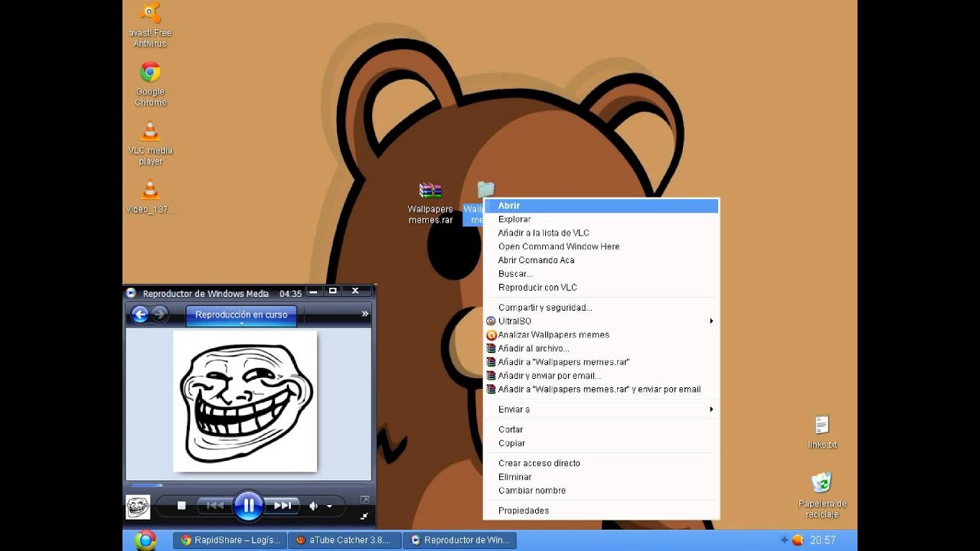Select Añadir a la lista de VLC
The height and width of the screenshot is (551, 980).
[x=601, y=233]
